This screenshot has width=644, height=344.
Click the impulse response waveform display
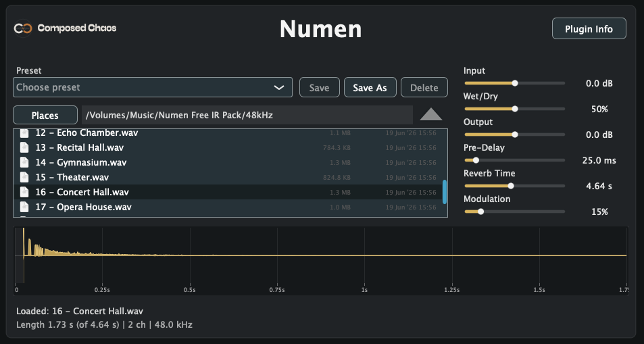321,261
